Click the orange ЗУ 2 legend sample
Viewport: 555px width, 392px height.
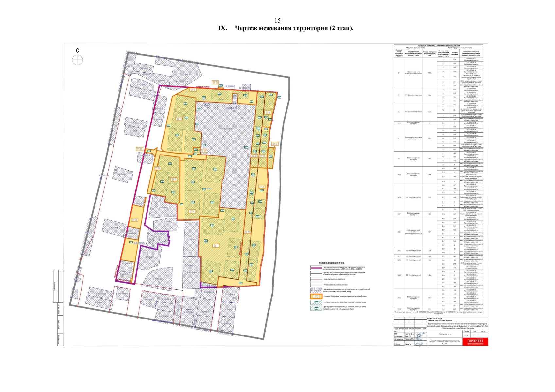pos(316,296)
